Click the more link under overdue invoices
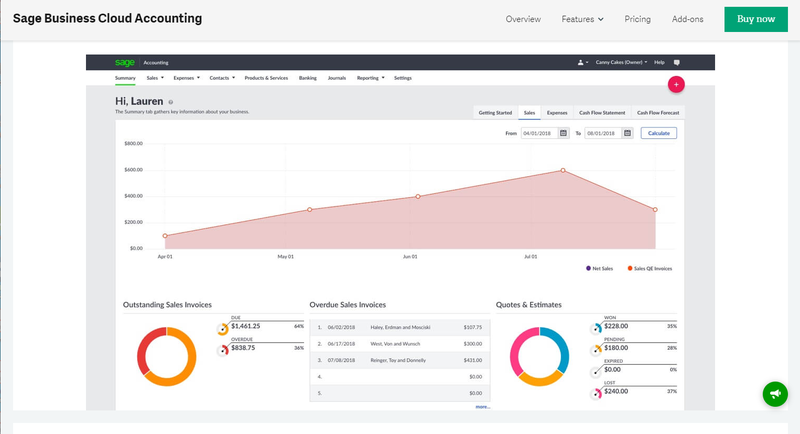This screenshot has height=434, width=800. click(x=482, y=406)
